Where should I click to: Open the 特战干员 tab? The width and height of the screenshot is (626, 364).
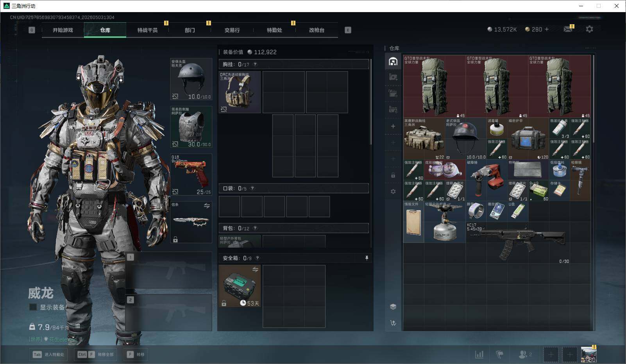[147, 30]
